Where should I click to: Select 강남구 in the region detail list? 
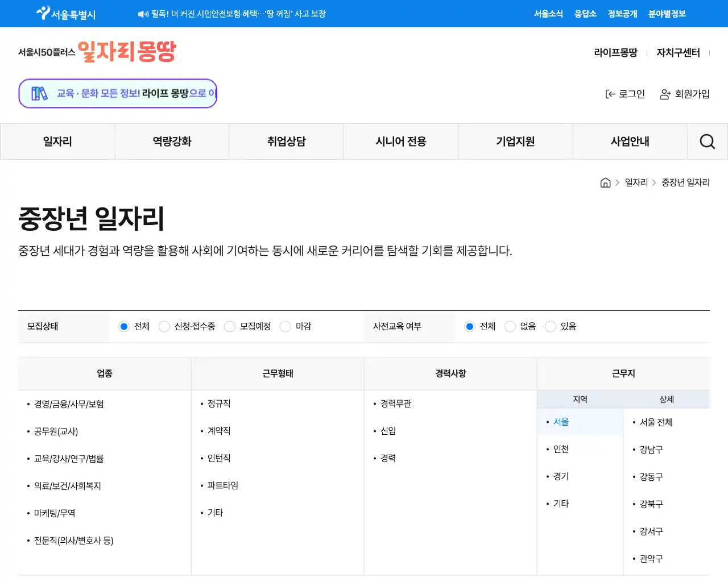(x=650, y=449)
